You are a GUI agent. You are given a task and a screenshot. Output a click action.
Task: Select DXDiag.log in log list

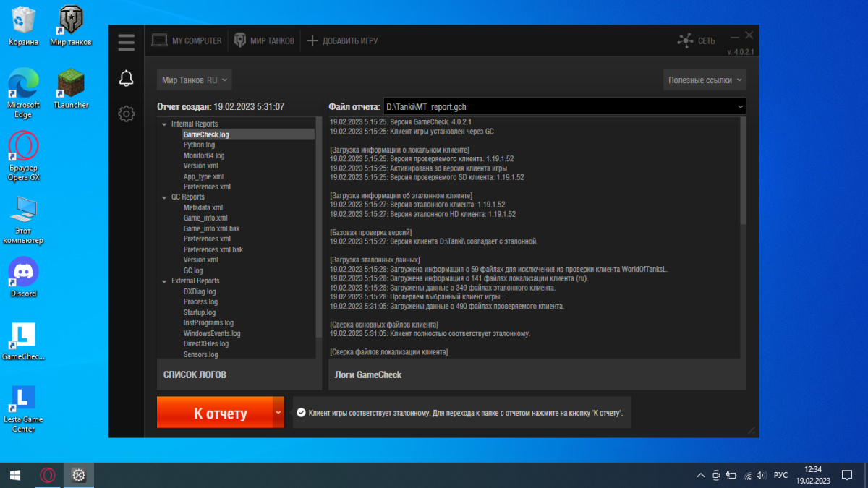pyautogui.click(x=200, y=291)
